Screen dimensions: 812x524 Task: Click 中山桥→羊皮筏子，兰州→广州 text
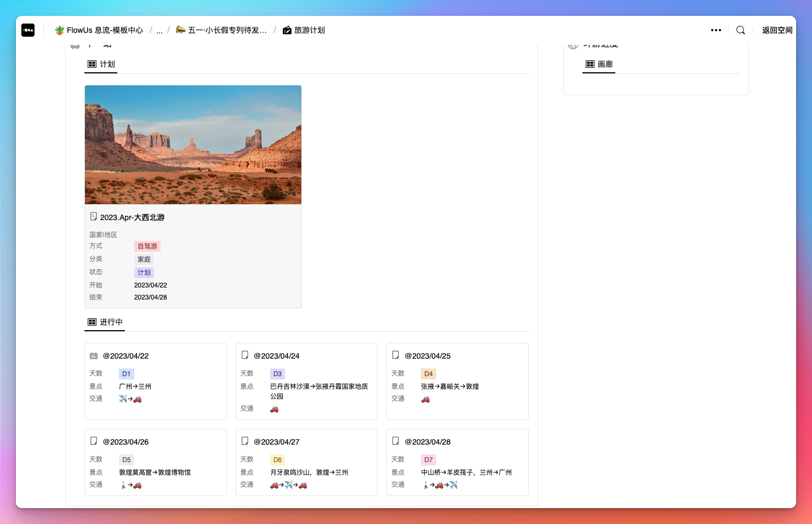(x=466, y=473)
